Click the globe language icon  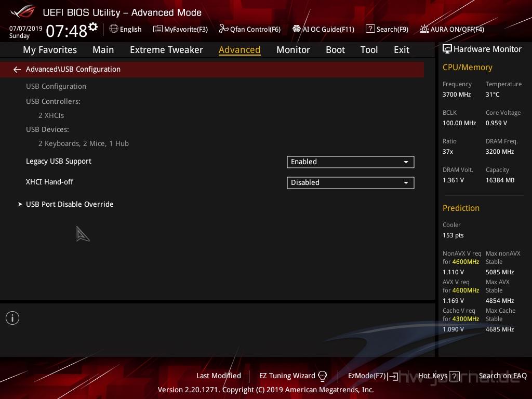(x=114, y=29)
